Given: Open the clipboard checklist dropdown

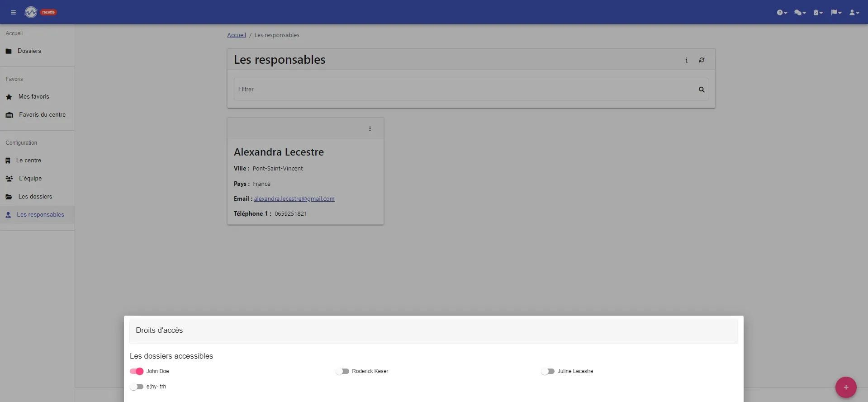Looking at the screenshot, I should click(x=818, y=13).
